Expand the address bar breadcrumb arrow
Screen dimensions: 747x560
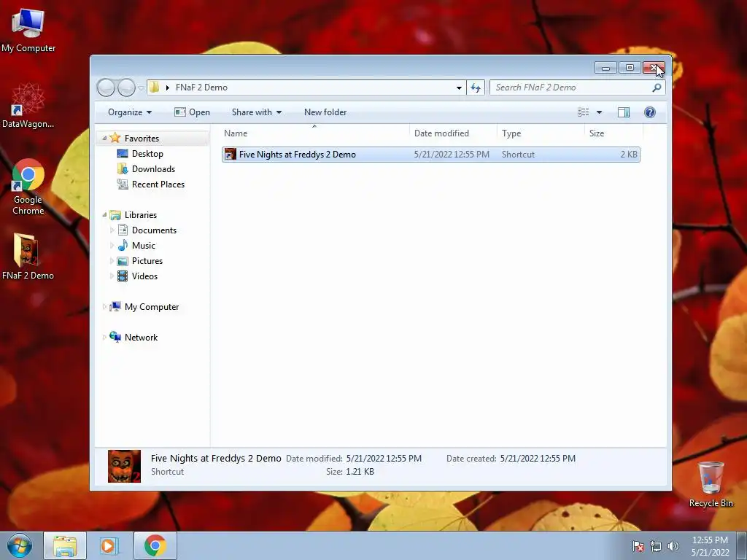click(x=167, y=87)
